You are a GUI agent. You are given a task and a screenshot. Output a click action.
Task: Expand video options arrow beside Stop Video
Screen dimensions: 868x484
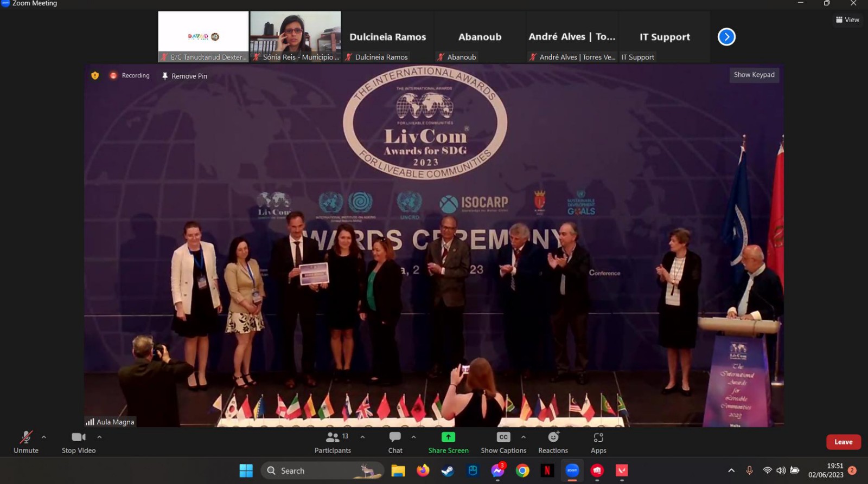click(99, 437)
